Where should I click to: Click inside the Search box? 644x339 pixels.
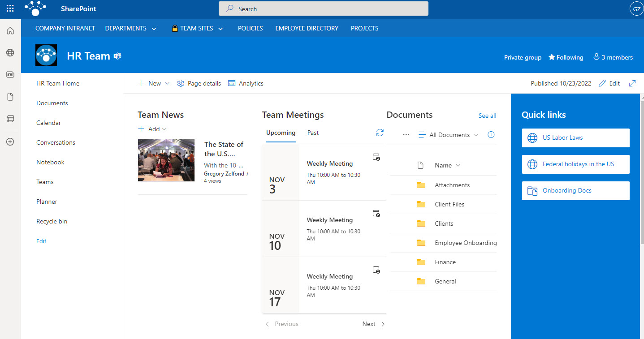coord(323,9)
